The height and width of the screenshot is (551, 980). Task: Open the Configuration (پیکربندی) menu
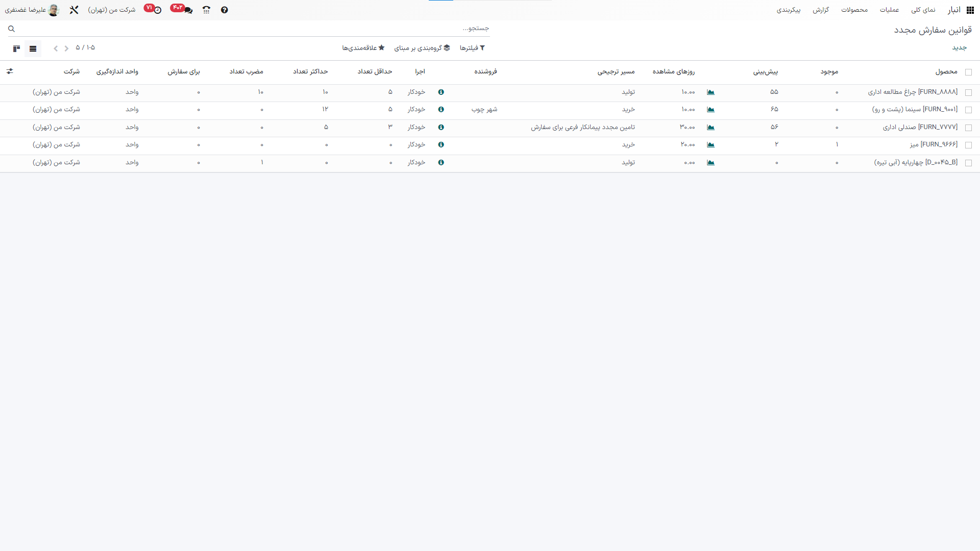(x=789, y=10)
